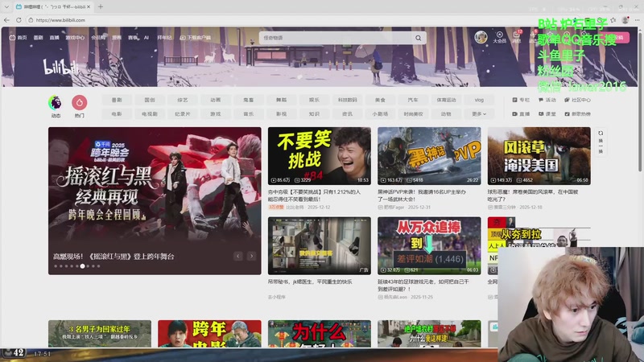The image size is (644, 362).
Task: Open the 体育运动 category button
Action: tap(446, 100)
